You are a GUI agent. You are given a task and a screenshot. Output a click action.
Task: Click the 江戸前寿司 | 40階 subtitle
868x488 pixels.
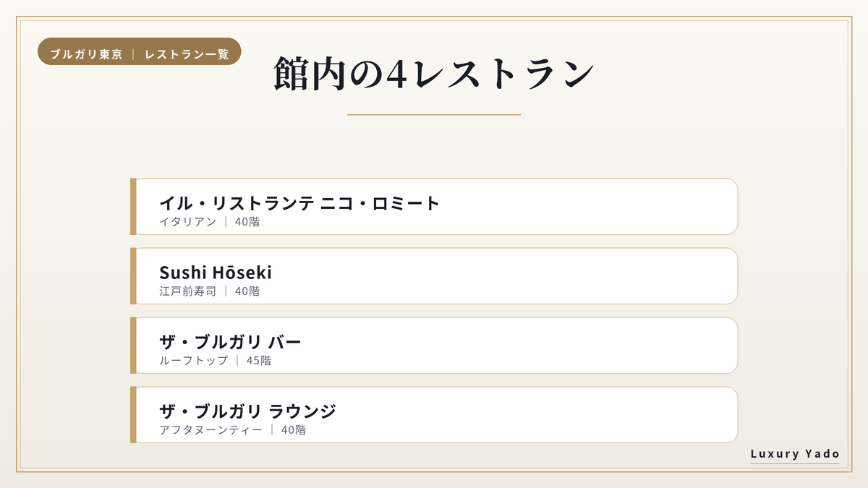pyautogui.click(x=210, y=291)
